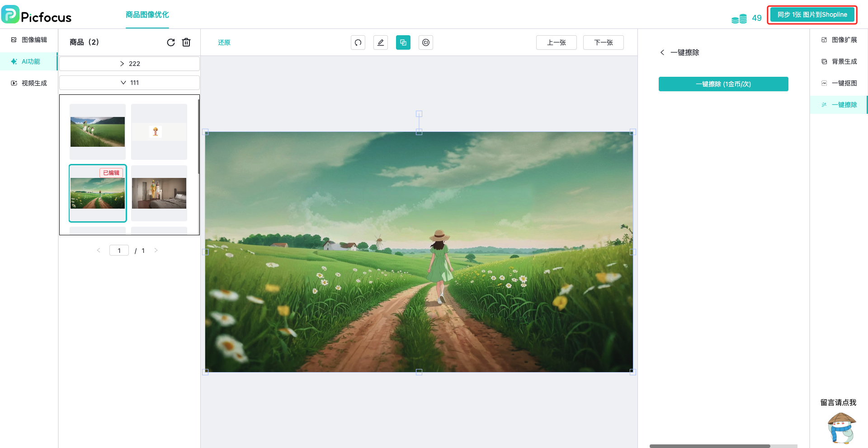Expand the 222 product group

point(129,64)
